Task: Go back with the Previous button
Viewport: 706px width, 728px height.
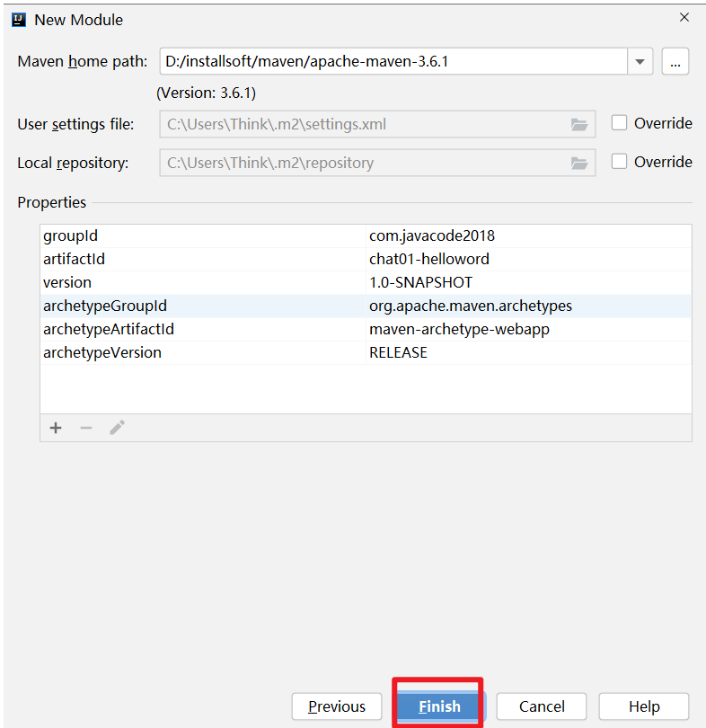Action: point(337,706)
